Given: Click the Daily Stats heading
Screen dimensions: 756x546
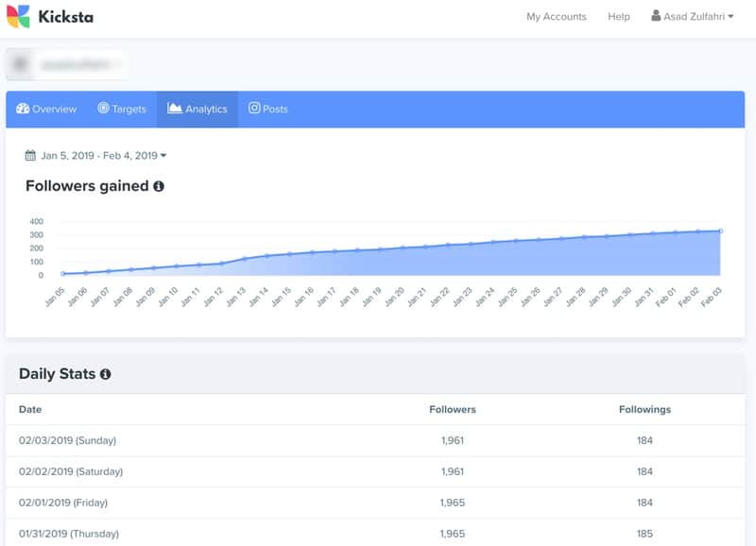Looking at the screenshot, I should point(57,374).
